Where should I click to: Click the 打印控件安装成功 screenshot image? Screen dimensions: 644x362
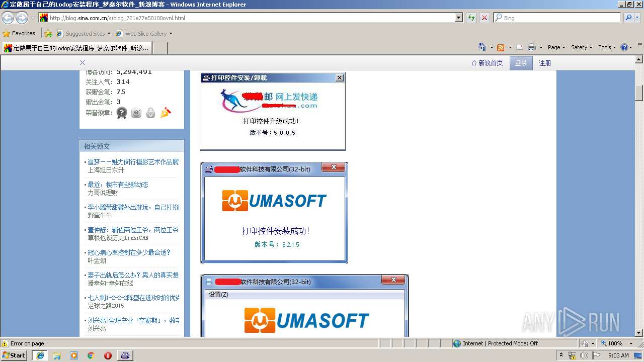274,213
